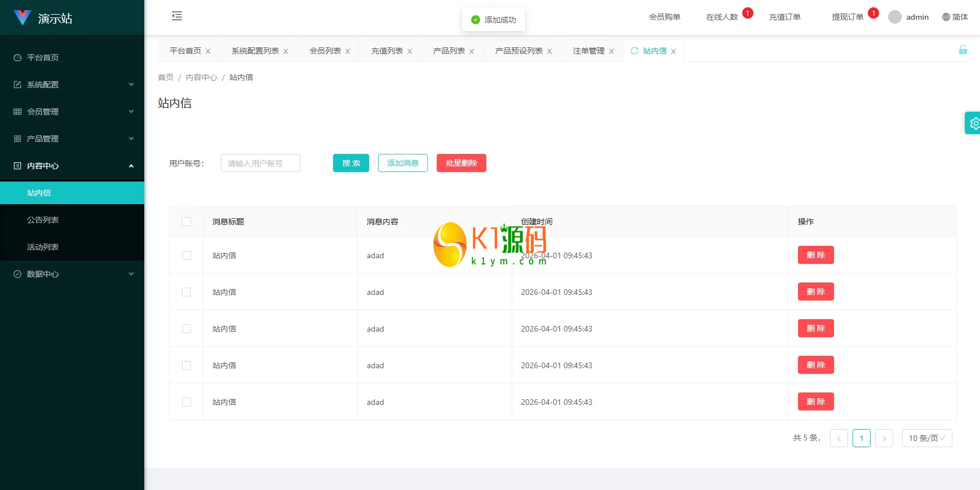Click the 提现订单 red badge
Image resolution: width=980 pixels, height=490 pixels.
point(873,13)
